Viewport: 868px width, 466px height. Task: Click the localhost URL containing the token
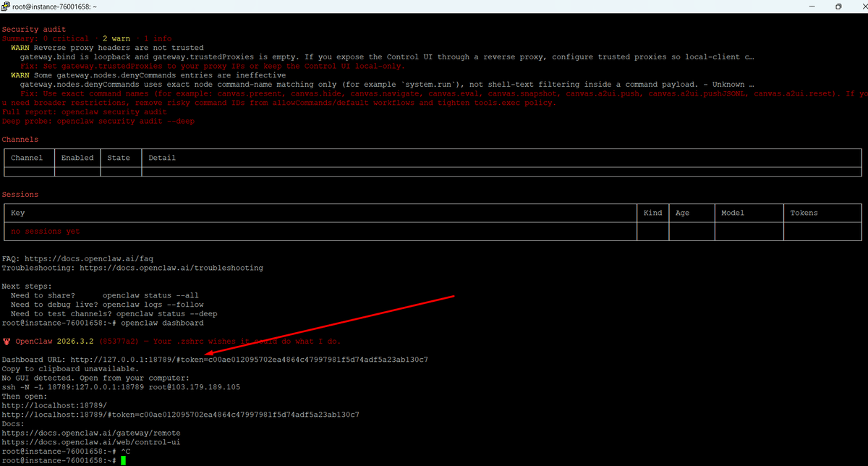coord(180,415)
